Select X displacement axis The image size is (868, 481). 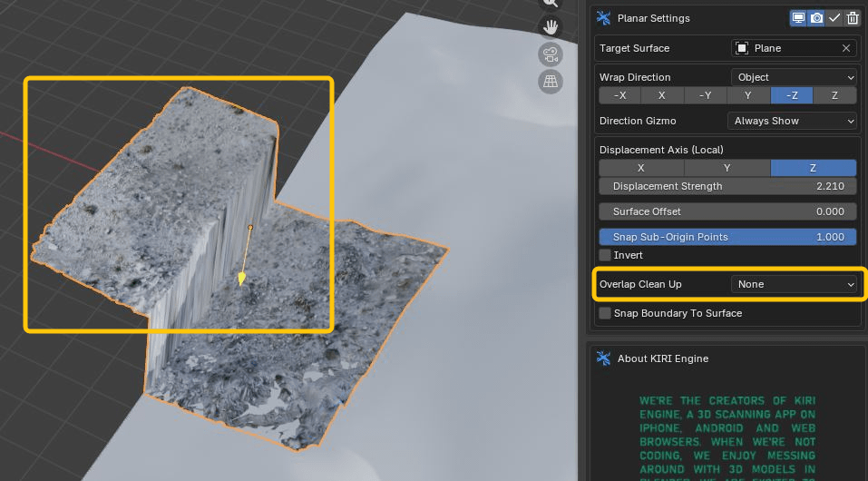pos(641,168)
